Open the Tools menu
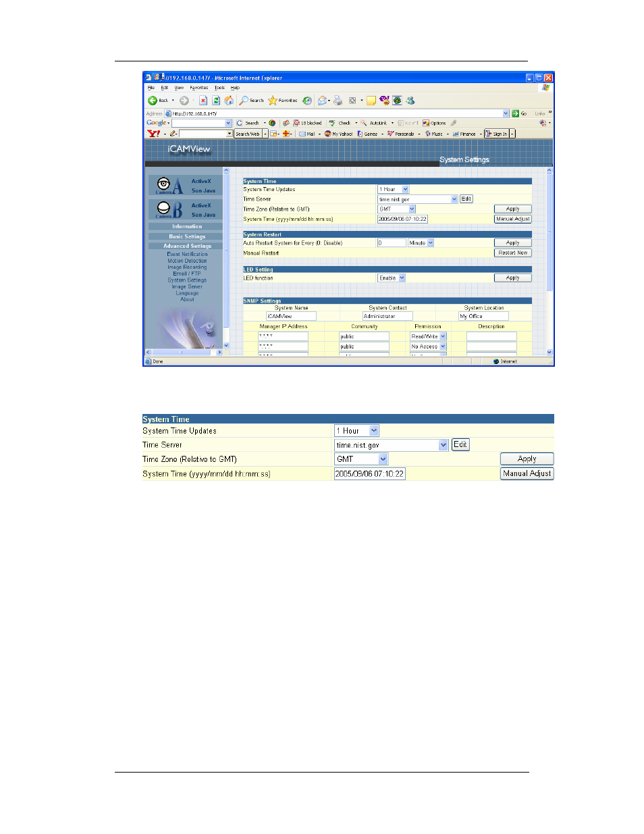 click(x=219, y=88)
